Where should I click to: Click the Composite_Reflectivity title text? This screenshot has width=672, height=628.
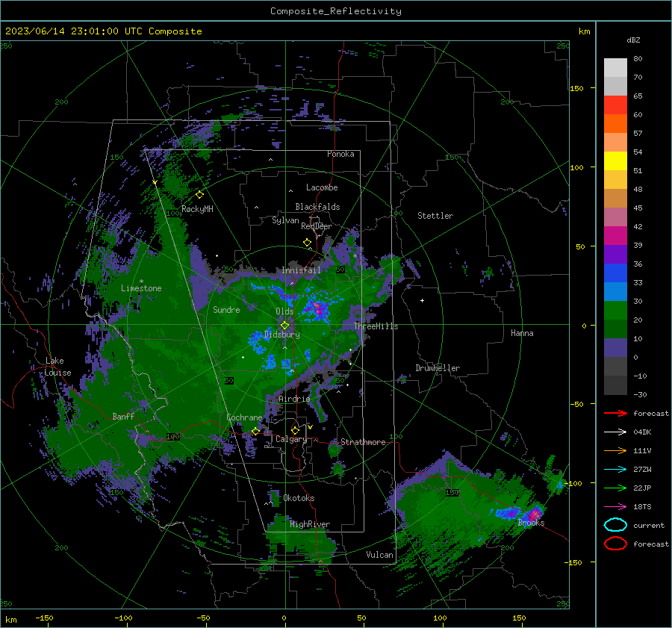coord(336,11)
